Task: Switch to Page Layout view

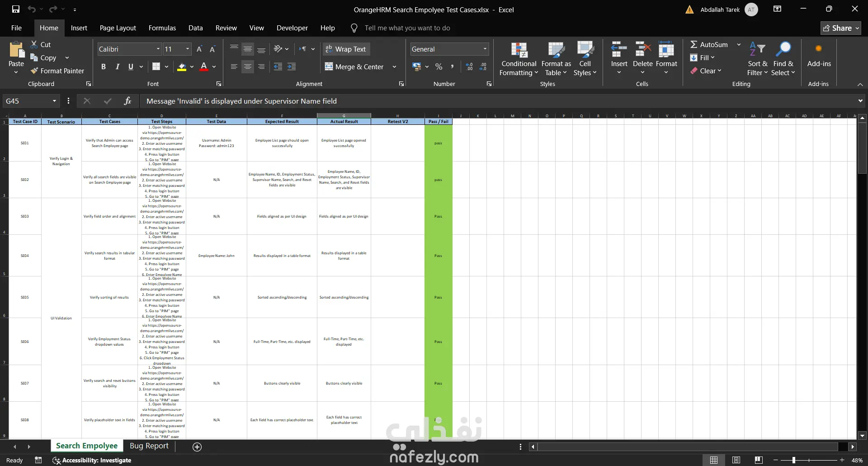Action: 736,460
